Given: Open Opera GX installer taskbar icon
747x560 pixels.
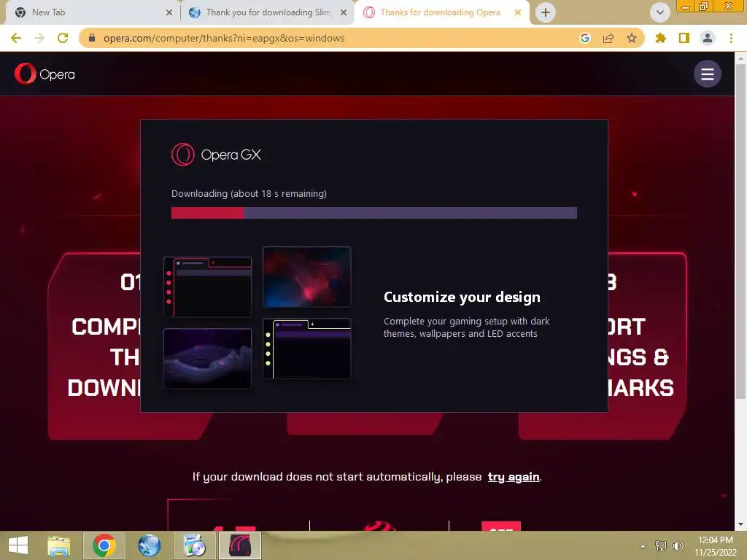Looking at the screenshot, I should point(239,545).
